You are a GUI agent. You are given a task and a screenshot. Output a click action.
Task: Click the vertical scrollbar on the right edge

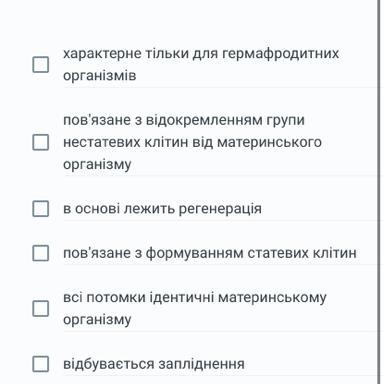point(379,192)
